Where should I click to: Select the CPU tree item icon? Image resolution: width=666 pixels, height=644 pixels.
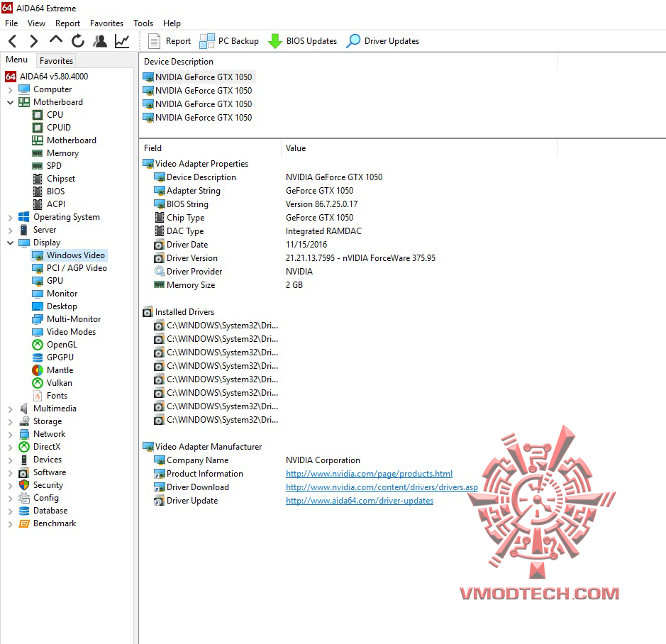pos(38,115)
